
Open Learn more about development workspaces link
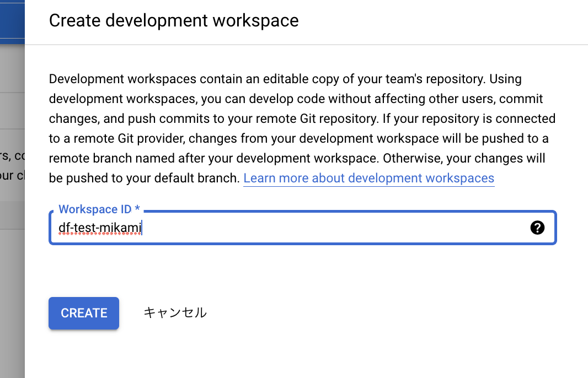tap(368, 178)
